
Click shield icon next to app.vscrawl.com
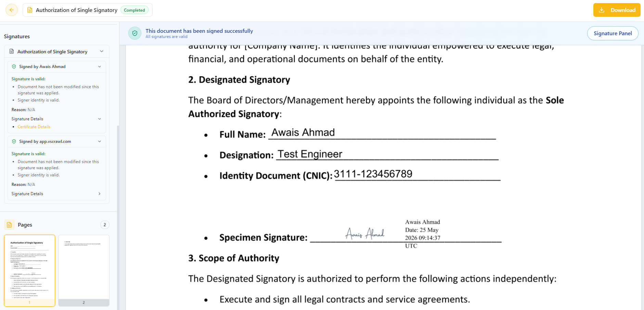tap(14, 141)
